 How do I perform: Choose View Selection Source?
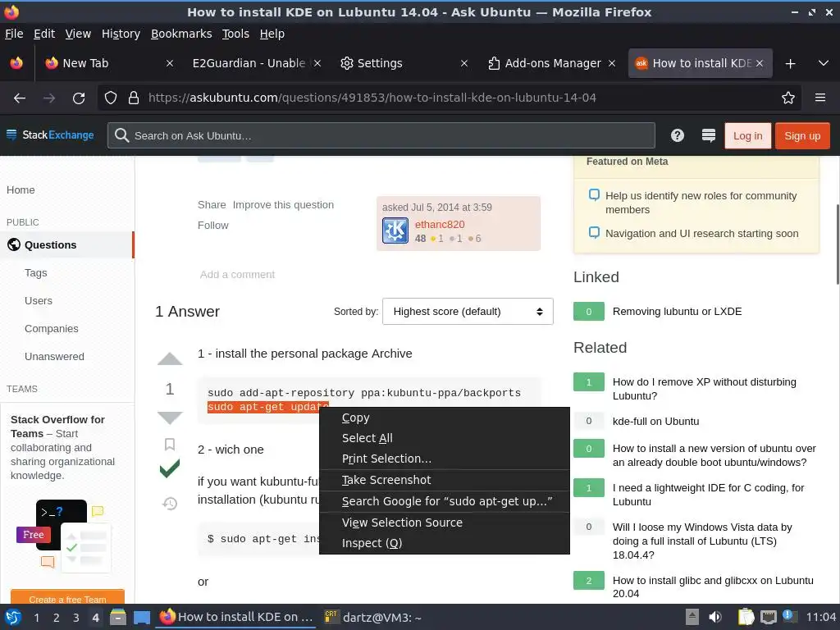point(444,523)
